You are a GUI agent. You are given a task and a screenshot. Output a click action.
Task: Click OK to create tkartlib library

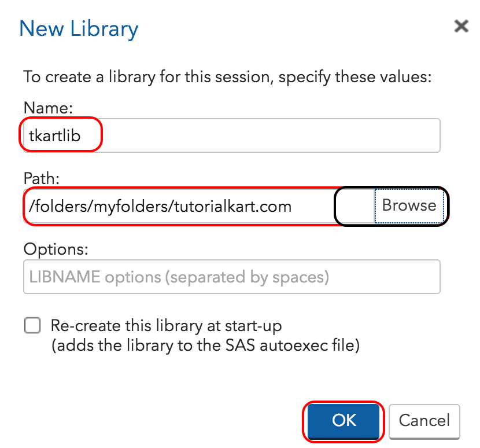(x=343, y=421)
